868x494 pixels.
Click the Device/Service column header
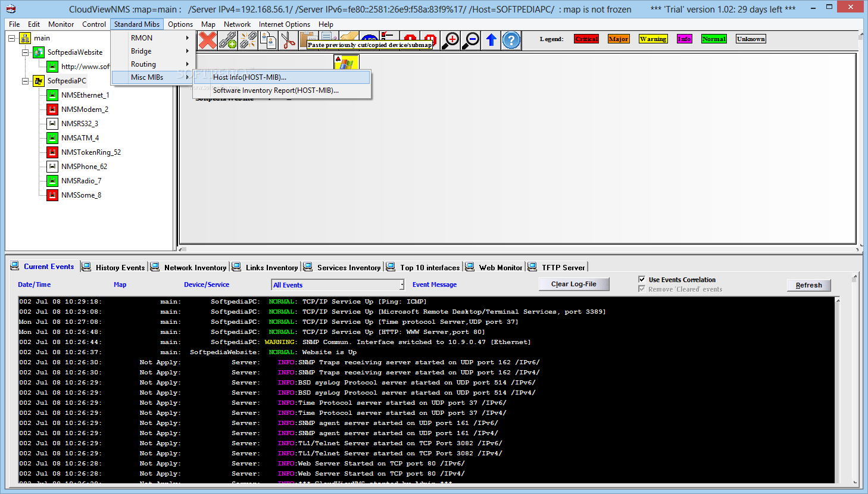click(x=207, y=284)
